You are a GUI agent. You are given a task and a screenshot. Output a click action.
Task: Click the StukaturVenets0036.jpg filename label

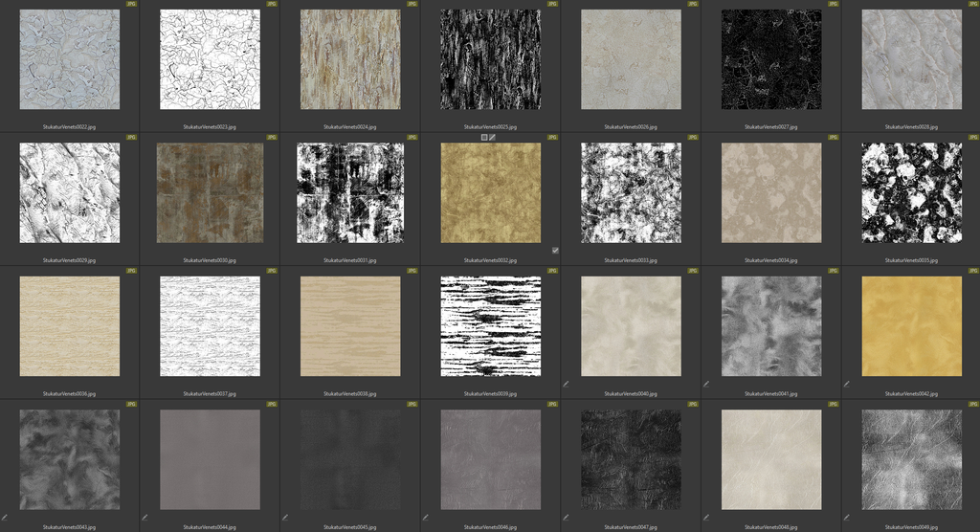(69, 393)
